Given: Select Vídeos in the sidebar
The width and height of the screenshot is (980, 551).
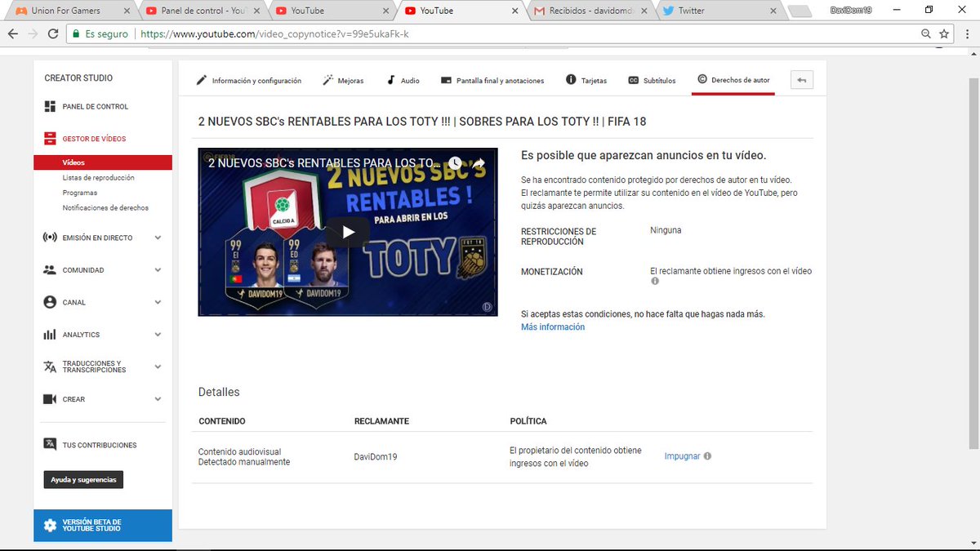Looking at the screenshot, I should pyautogui.click(x=103, y=162).
